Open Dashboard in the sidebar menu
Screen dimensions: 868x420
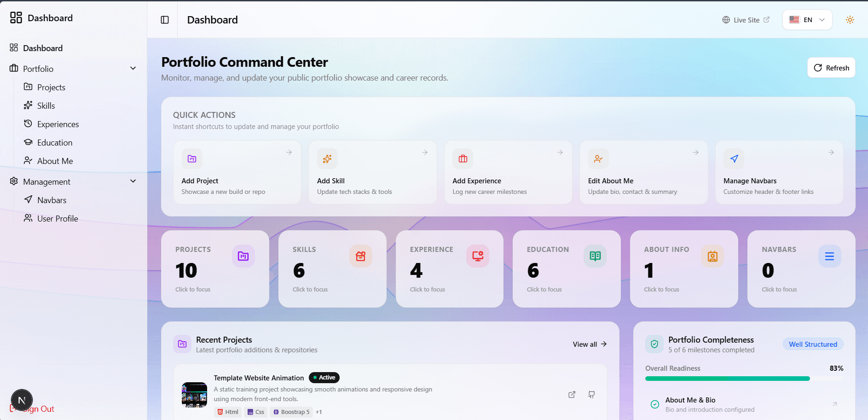[x=74, y=48]
